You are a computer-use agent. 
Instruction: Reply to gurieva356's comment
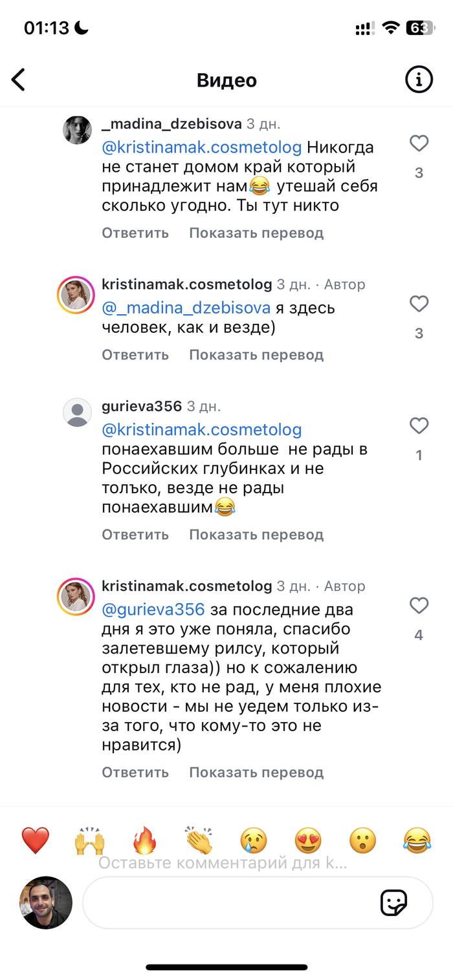pyautogui.click(x=135, y=535)
